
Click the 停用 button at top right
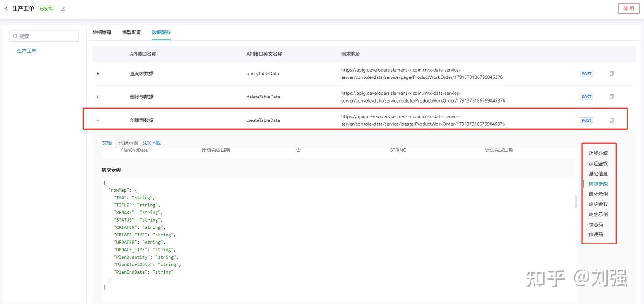tap(628, 8)
